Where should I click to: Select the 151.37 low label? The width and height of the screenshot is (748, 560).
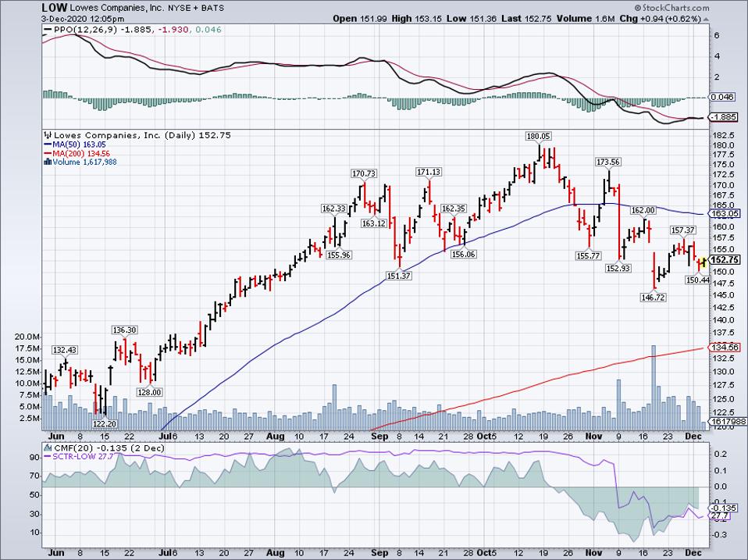tap(399, 276)
